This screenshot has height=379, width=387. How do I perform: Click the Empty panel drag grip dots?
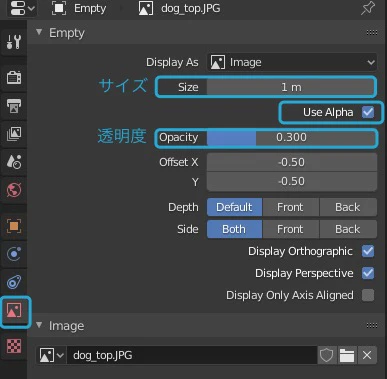(372, 33)
